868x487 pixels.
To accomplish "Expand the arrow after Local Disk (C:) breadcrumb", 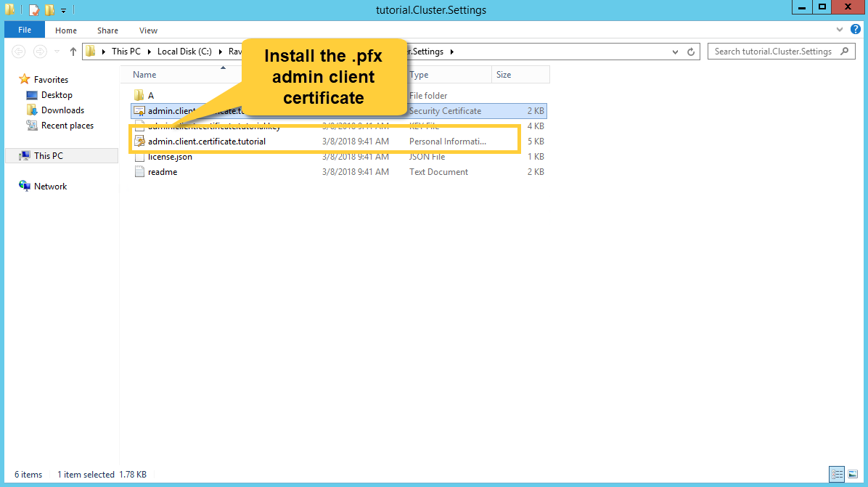I will point(221,52).
